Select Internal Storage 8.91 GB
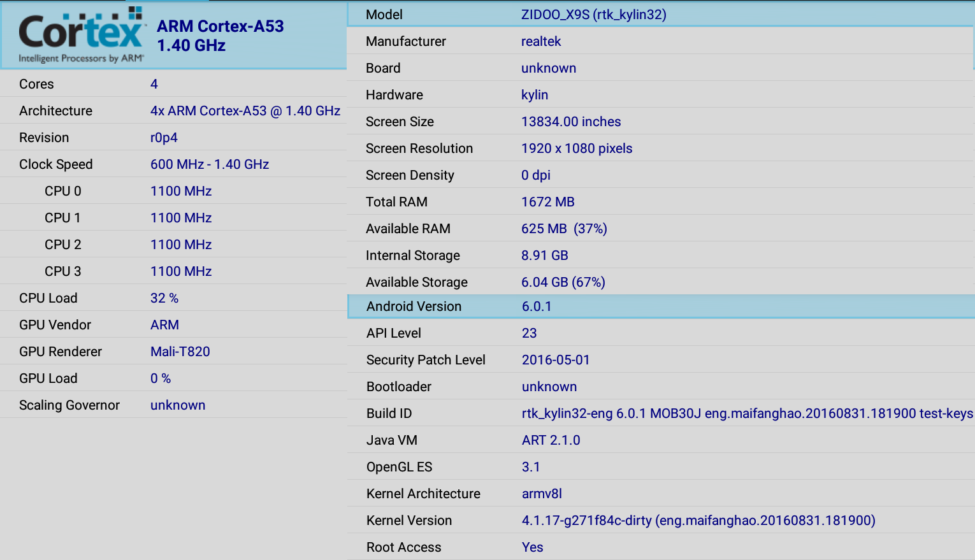975x560 pixels. pyautogui.click(x=545, y=255)
